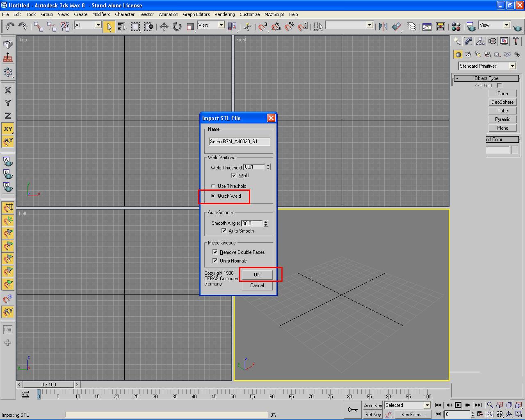The image size is (525, 420).
Task: Activate the Select and Rotate tool
Action: click(x=177, y=27)
